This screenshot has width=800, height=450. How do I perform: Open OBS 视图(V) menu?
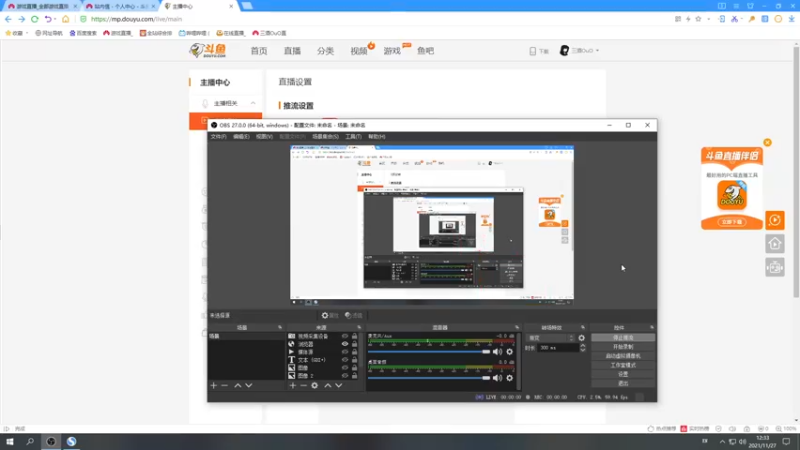coord(264,137)
